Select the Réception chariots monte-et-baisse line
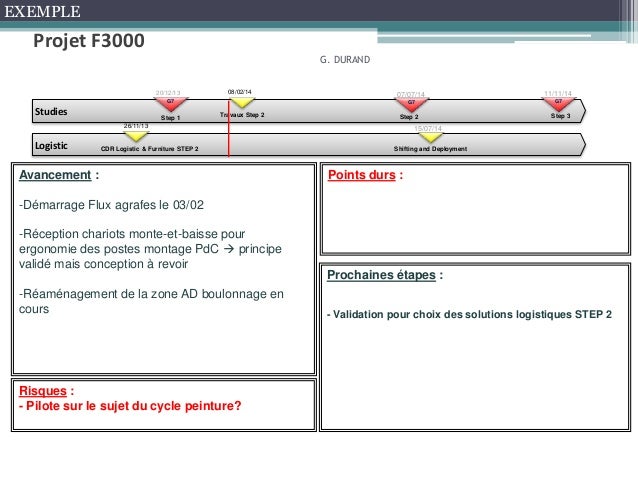The height and width of the screenshot is (479, 638). (x=150, y=249)
